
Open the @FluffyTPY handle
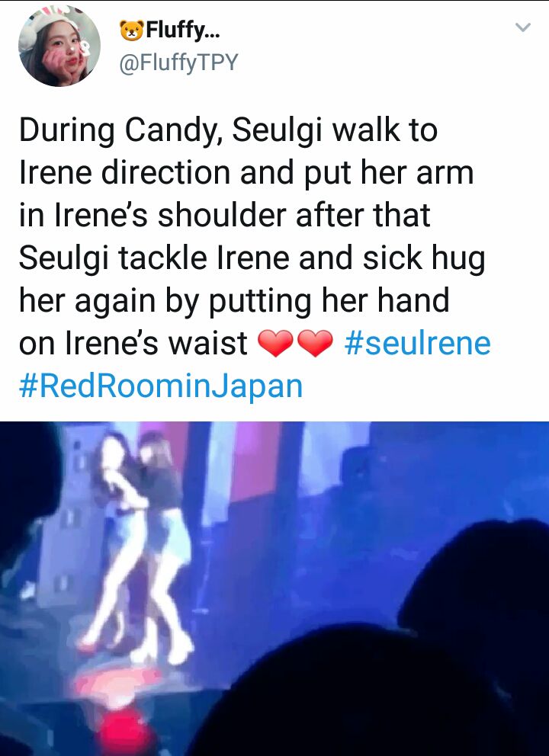point(178,62)
